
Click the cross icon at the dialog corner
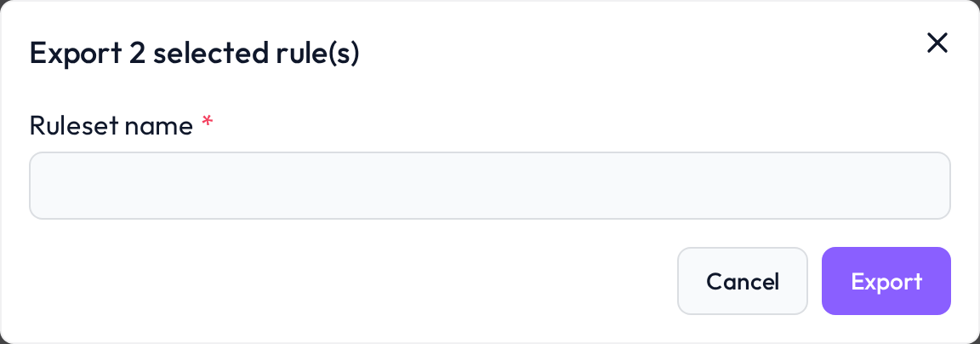937,43
